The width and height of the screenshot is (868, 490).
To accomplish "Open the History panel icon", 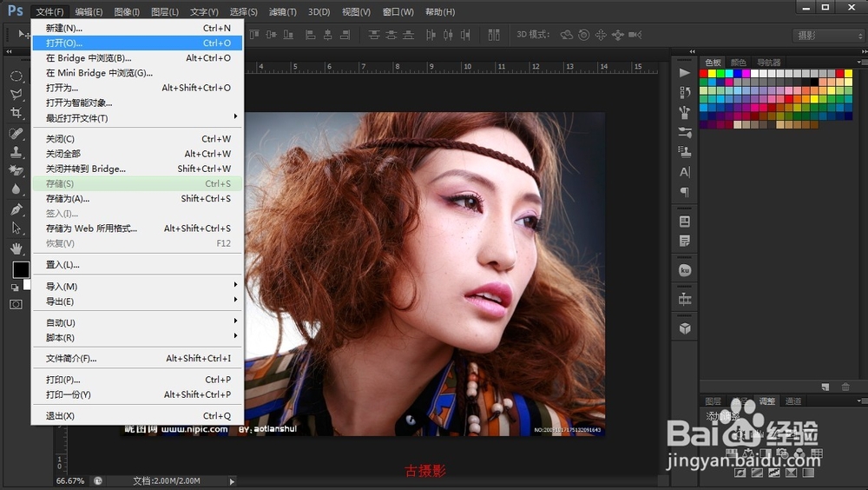I will click(x=685, y=92).
